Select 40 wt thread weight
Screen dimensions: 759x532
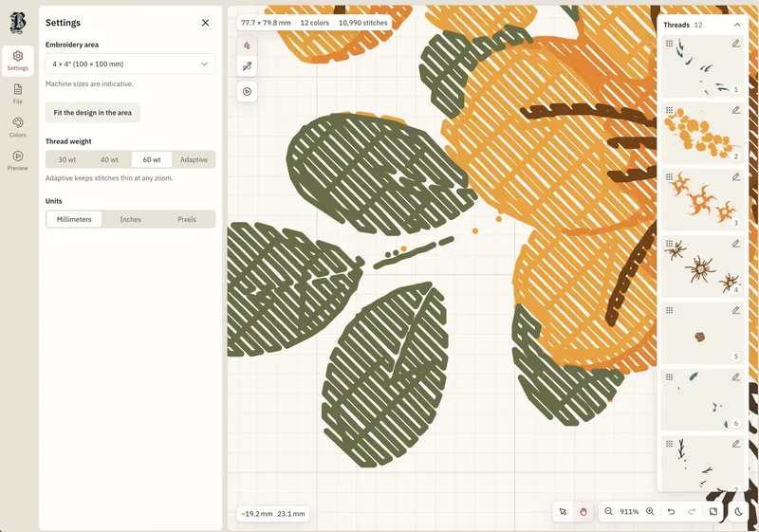click(109, 159)
